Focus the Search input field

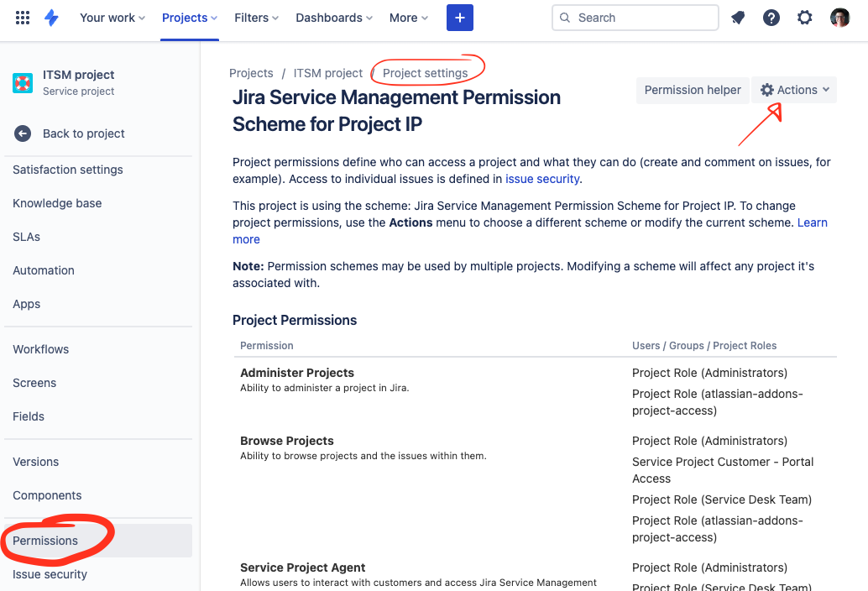pyautogui.click(x=635, y=18)
